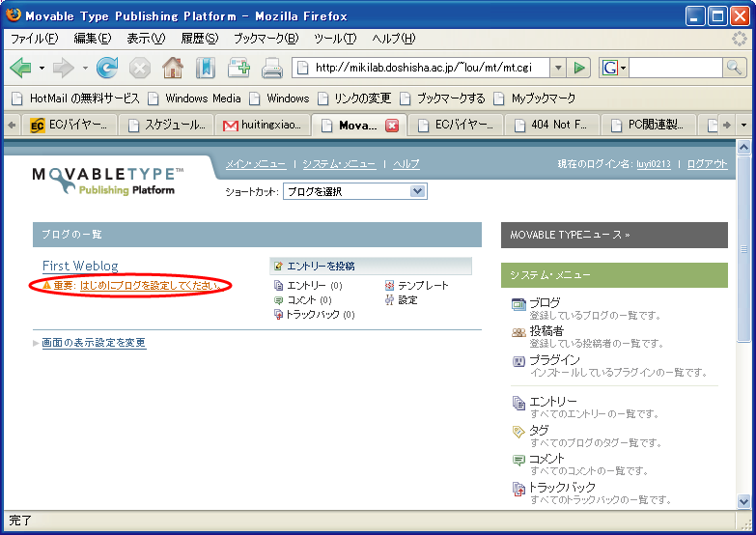Viewport: 756px width, 535px height.
Task: Click the green Go arrow button
Action: coord(579,68)
